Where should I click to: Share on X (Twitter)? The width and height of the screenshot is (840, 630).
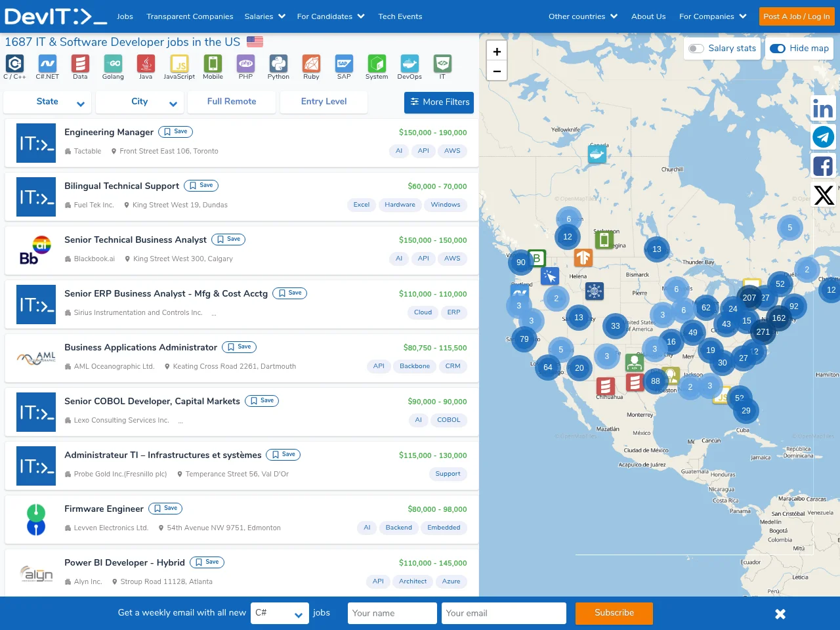(824, 195)
